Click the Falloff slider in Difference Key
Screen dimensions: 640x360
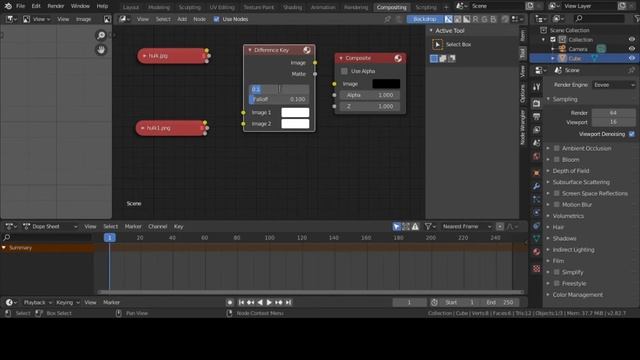(279, 100)
